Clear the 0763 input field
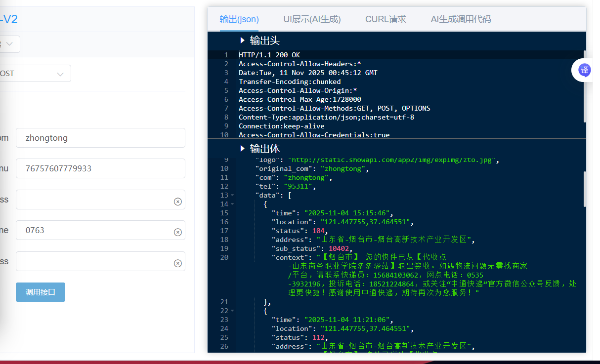 177,232
